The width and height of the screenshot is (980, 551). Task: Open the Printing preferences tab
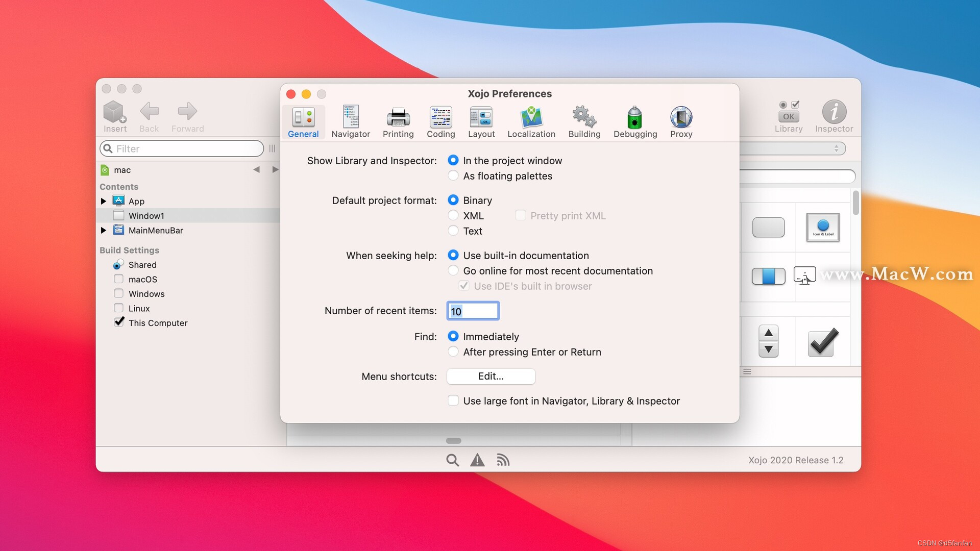click(398, 122)
